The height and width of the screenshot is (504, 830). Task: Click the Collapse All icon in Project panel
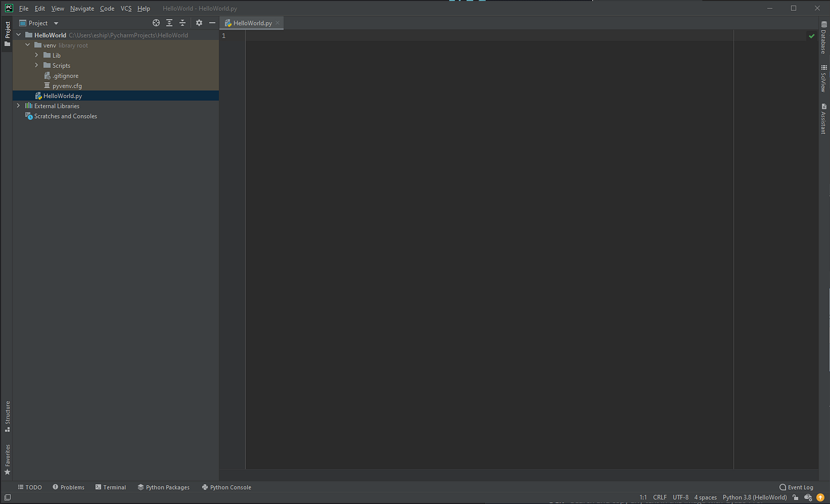pyautogui.click(x=182, y=23)
